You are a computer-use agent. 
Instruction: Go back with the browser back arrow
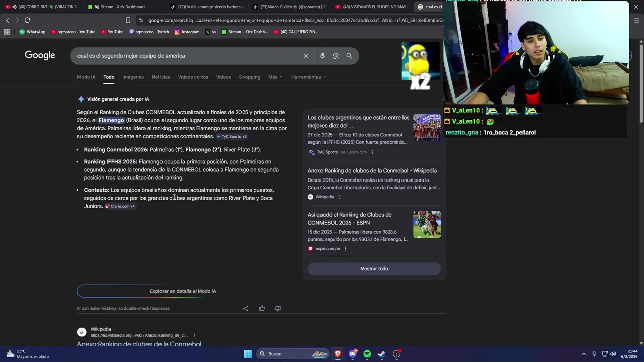(7, 20)
